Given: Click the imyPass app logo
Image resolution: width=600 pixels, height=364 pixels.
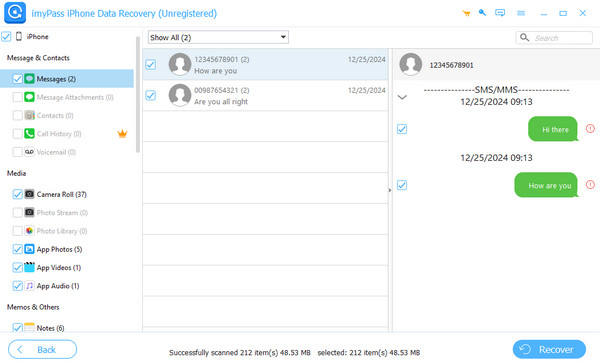Looking at the screenshot, I should tap(15, 13).
